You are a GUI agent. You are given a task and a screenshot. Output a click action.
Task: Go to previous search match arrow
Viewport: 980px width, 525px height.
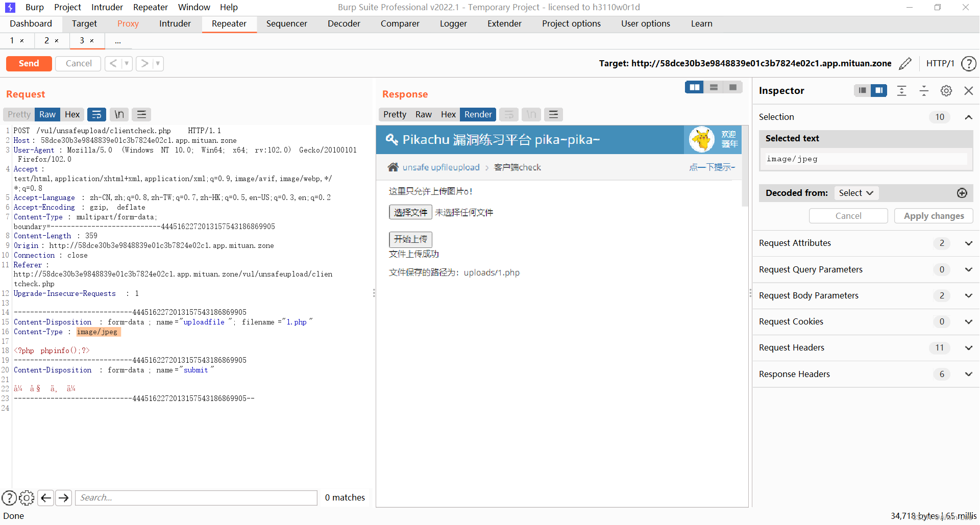[46, 497]
